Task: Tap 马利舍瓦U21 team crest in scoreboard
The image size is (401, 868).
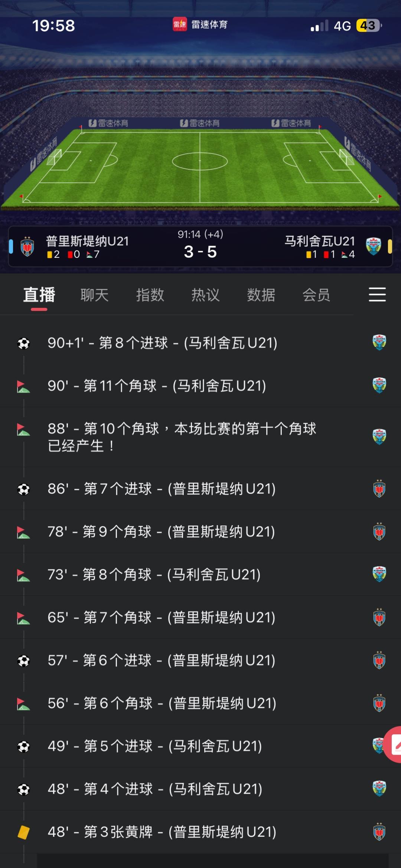Action: click(373, 246)
